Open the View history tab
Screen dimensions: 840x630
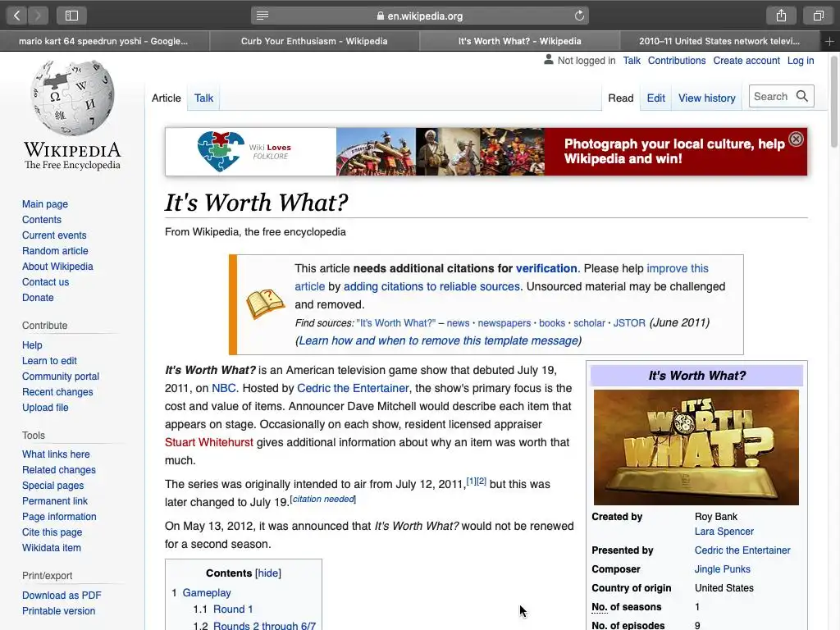click(x=706, y=98)
